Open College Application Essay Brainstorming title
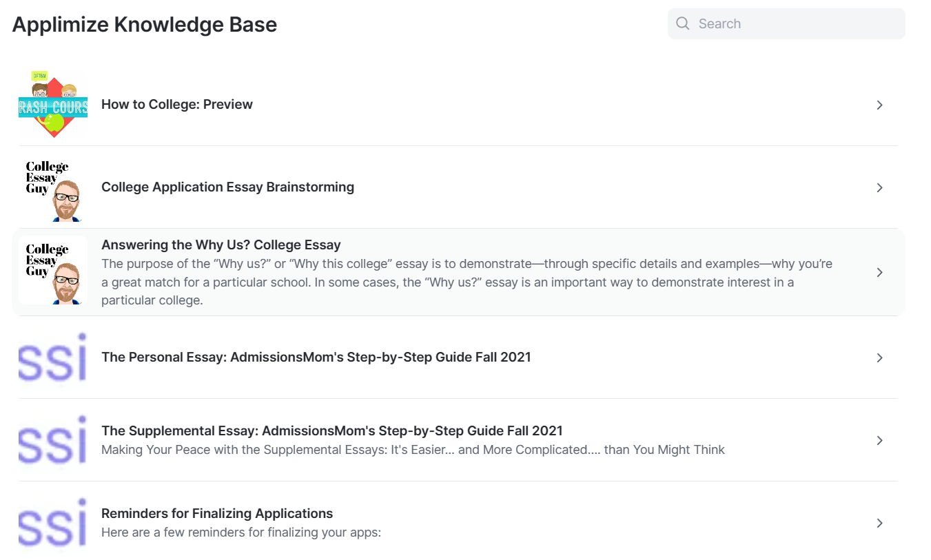The height and width of the screenshot is (560, 931). (227, 187)
